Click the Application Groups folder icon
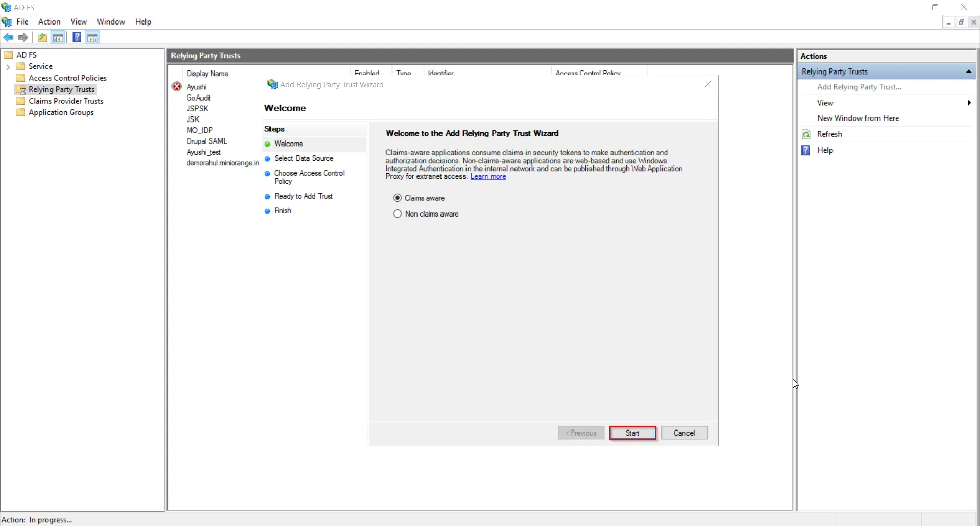 point(20,112)
